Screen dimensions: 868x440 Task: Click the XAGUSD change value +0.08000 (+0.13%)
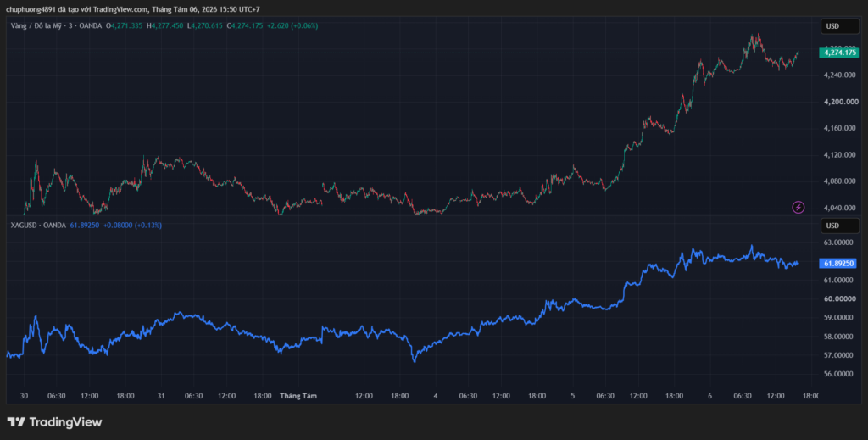coord(133,226)
